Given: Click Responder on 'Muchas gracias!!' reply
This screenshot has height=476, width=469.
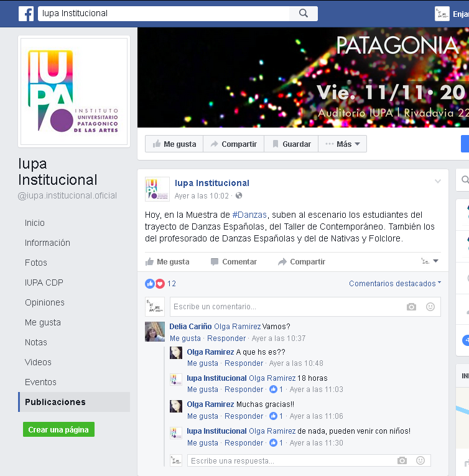Looking at the screenshot, I should pyautogui.click(x=244, y=416).
